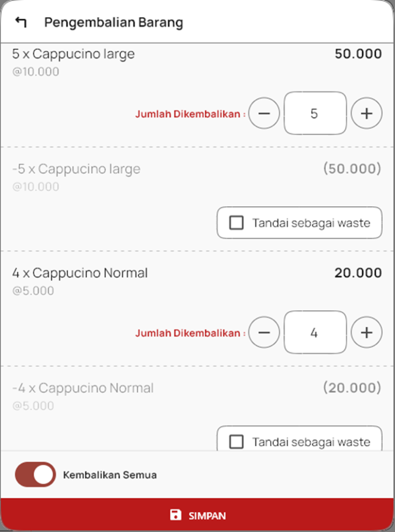This screenshot has width=395, height=532.
Task: Tap the "-4 x Cappucino Normal" return line
Action: (83, 388)
